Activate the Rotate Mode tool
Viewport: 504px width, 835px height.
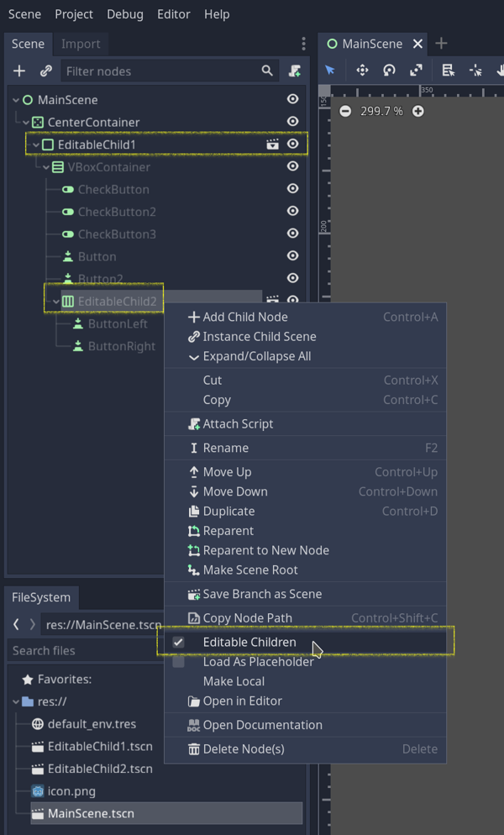pyautogui.click(x=387, y=71)
